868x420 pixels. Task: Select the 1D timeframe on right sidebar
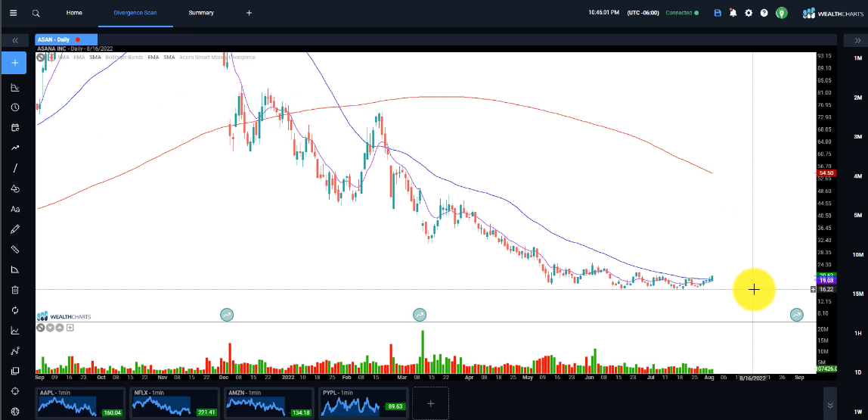(x=858, y=372)
